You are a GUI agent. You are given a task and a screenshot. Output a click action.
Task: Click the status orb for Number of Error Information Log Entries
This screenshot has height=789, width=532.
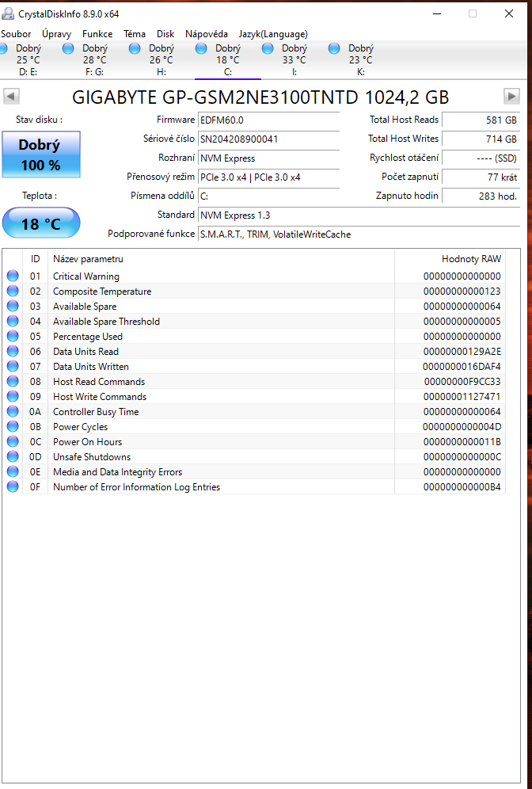pos(13,487)
